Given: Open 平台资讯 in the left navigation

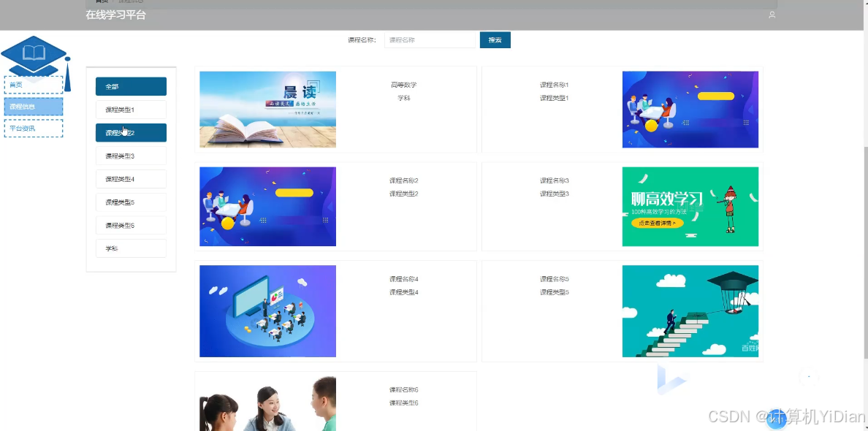Looking at the screenshot, I should pos(33,129).
